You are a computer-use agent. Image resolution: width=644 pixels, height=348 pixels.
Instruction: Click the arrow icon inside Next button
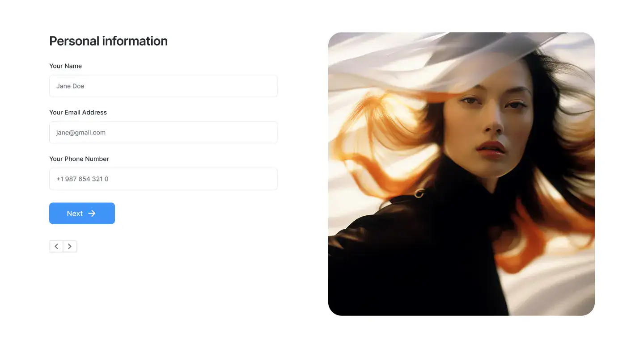(x=92, y=214)
